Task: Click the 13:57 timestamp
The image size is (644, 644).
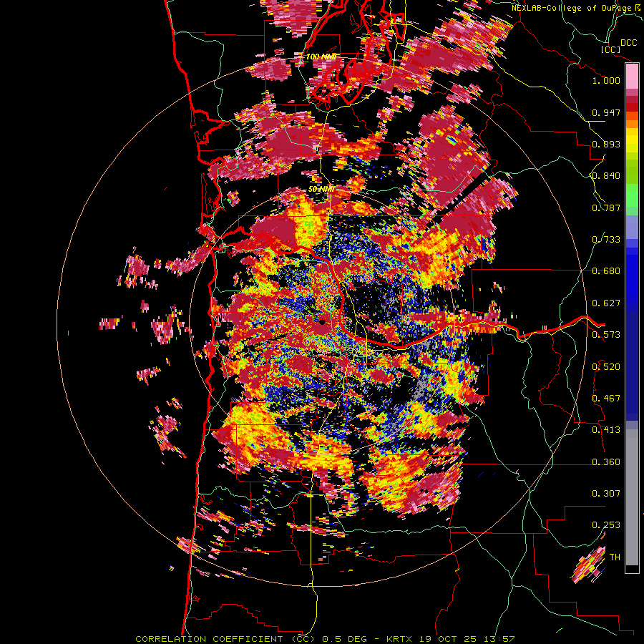Action: tap(499, 639)
